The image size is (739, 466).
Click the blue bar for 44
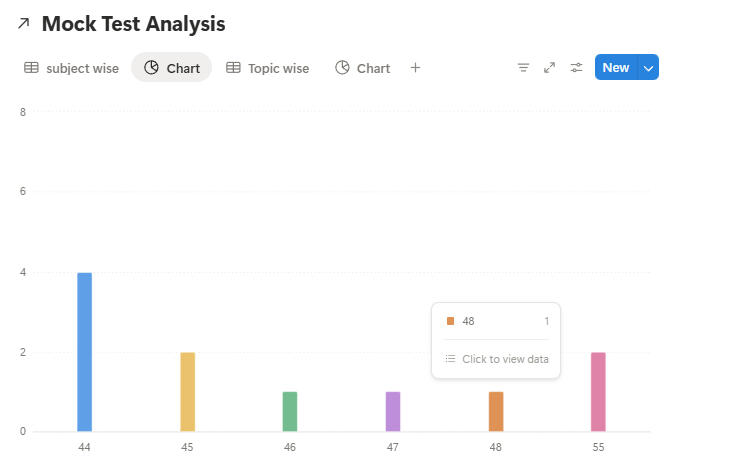coord(85,352)
